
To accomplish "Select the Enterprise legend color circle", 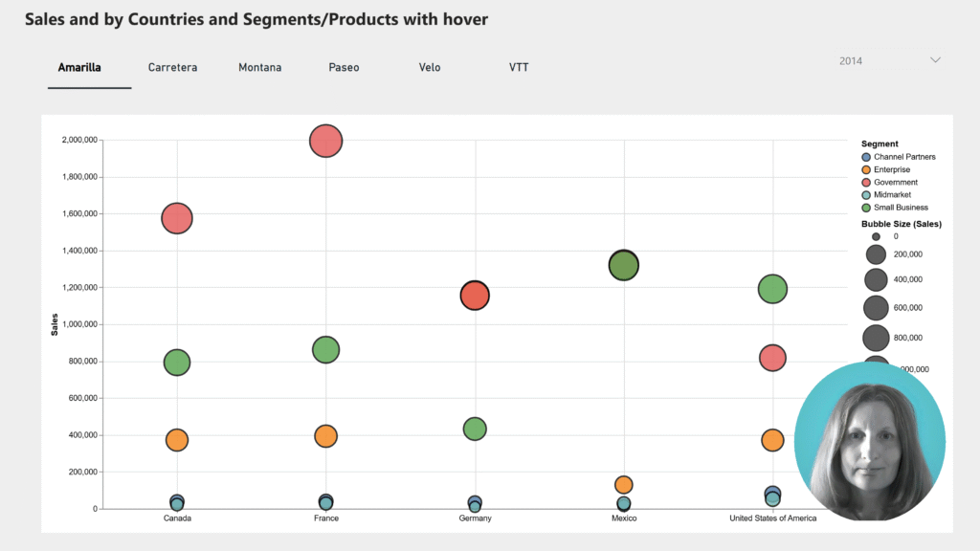I will coord(867,169).
